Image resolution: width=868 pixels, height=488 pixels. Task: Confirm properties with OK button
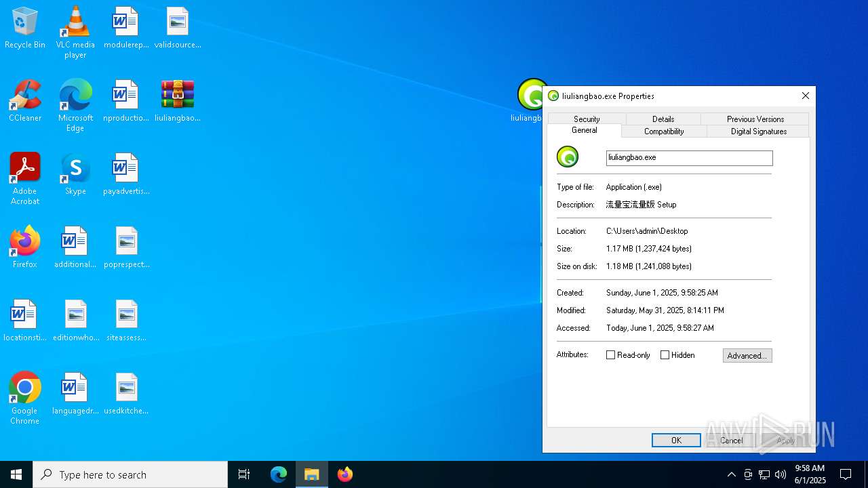click(676, 441)
